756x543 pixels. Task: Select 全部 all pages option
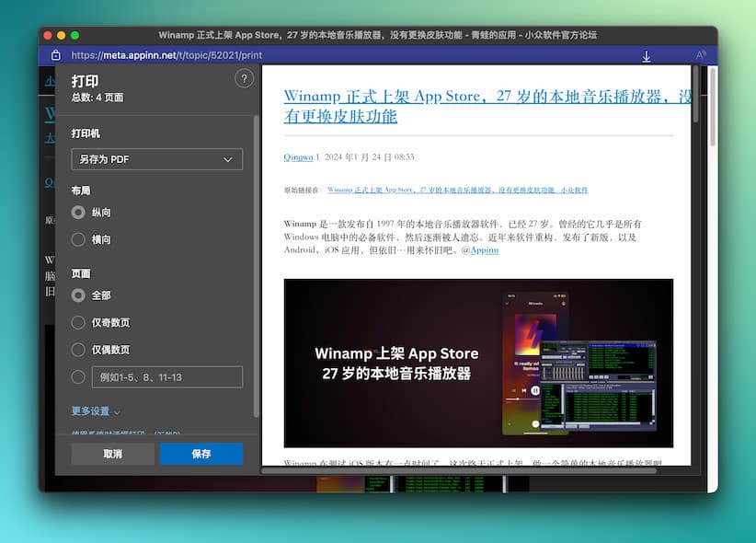pos(78,295)
